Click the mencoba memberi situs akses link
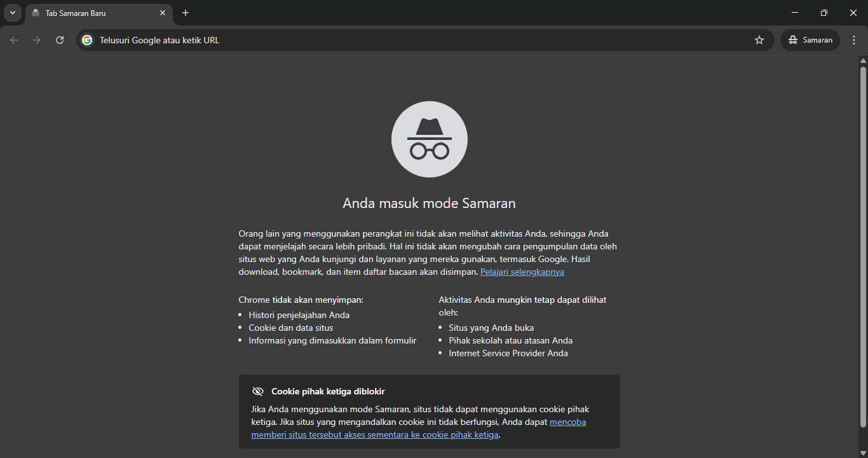Screen dimensions: 868x458 [x=374, y=434]
